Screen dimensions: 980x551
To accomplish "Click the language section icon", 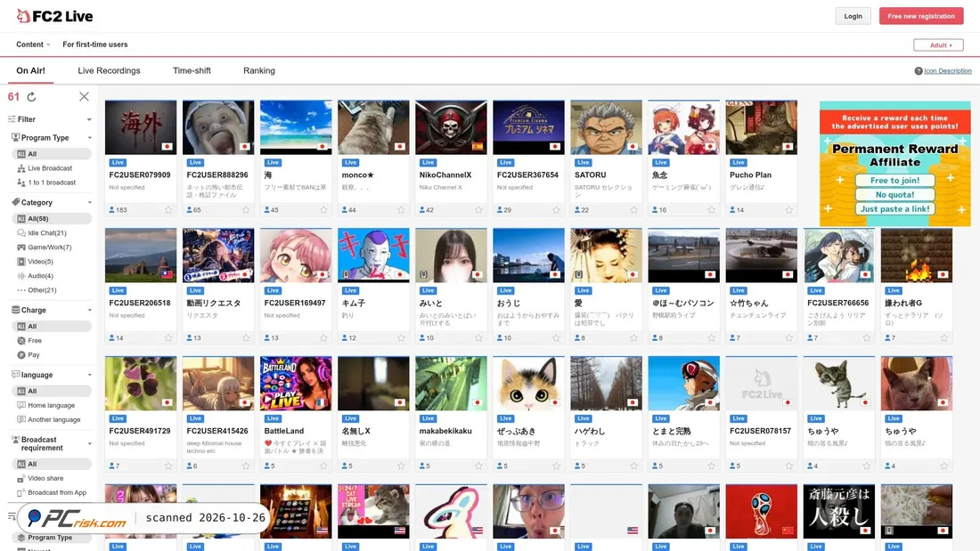I will [16, 374].
